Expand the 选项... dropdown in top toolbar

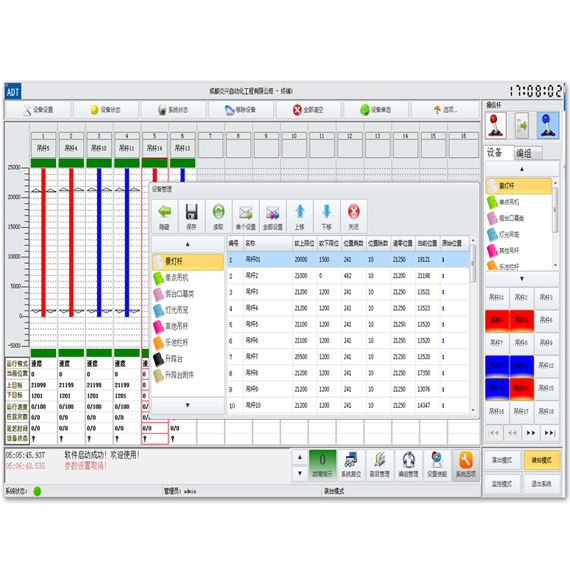tap(445, 110)
